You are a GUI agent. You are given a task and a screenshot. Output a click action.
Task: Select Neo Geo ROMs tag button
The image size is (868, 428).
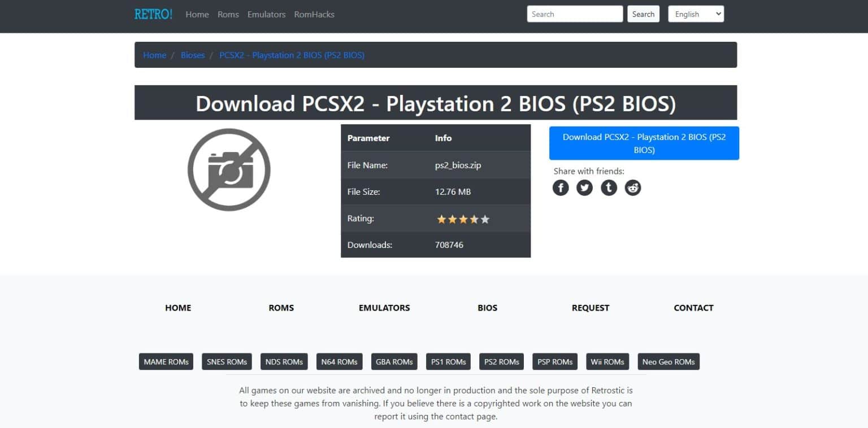click(669, 362)
